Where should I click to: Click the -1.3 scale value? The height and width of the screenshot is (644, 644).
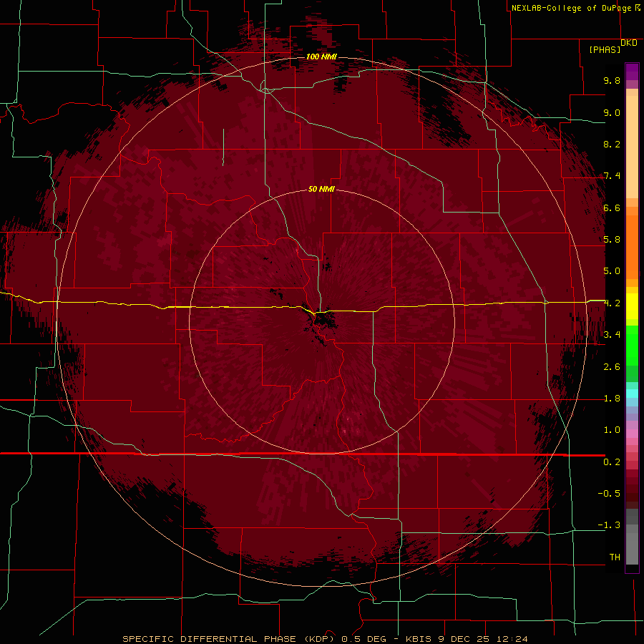pyautogui.click(x=609, y=525)
